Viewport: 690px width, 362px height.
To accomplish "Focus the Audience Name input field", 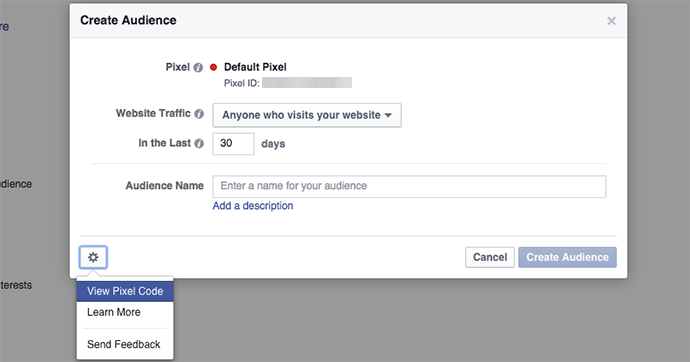I will point(409,186).
